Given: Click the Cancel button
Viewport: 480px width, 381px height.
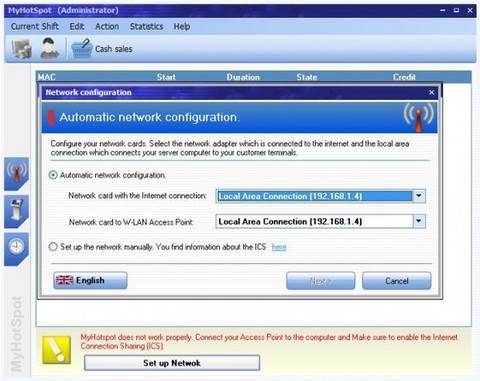Looking at the screenshot, I should tap(397, 281).
